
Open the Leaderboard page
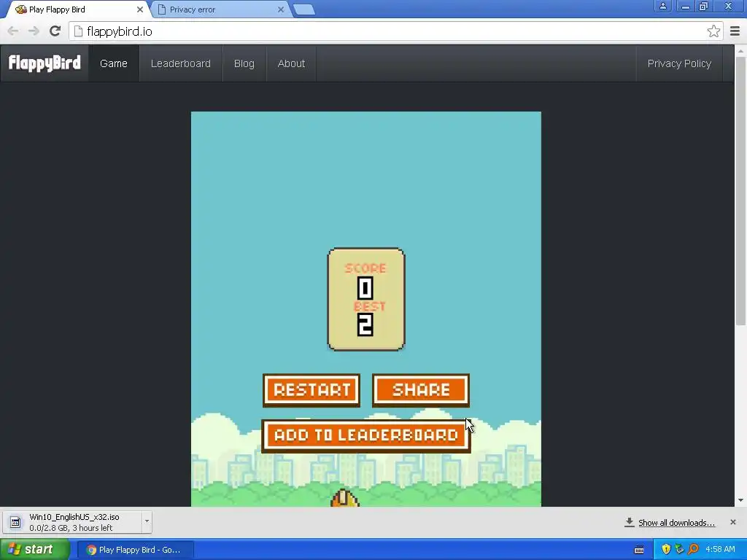[x=181, y=63]
